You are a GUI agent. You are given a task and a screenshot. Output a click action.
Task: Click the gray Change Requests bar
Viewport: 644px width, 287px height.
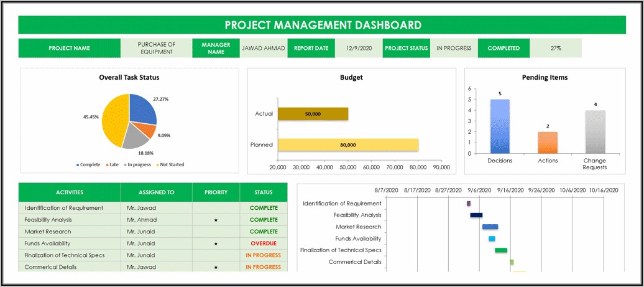click(595, 132)
